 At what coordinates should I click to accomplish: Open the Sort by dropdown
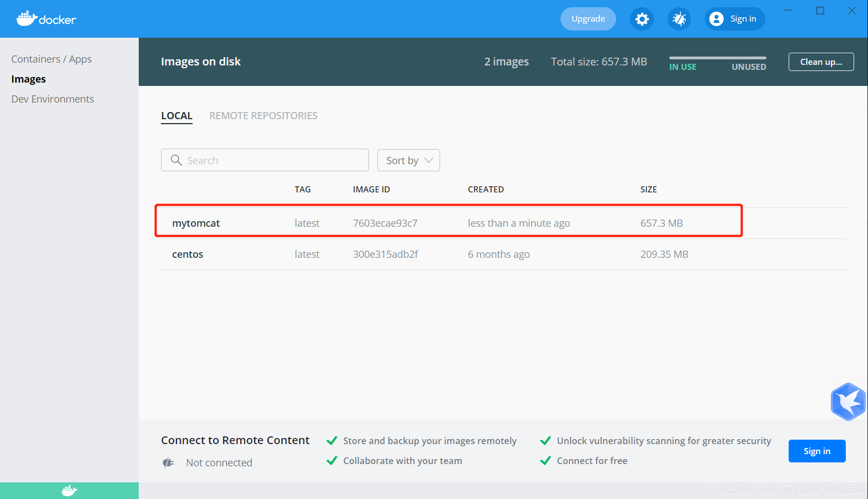pyautogui.click(x=408, y=160)
